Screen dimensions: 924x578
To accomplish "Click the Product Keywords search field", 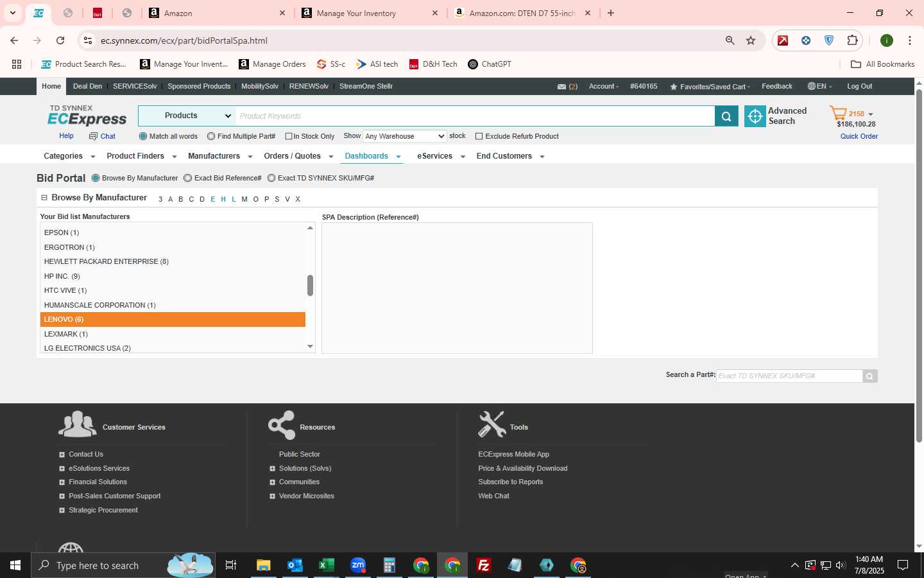I will pos(475,116).
